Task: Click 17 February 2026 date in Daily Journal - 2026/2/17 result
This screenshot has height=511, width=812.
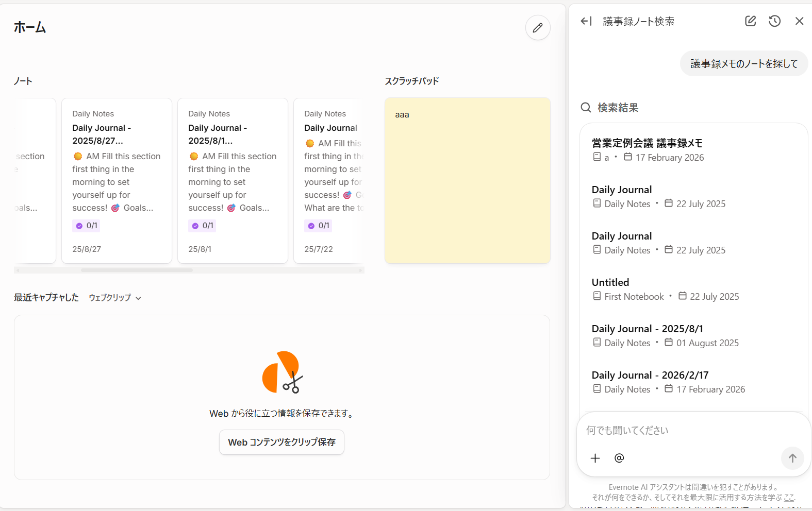Action: [x=711, y=389]
